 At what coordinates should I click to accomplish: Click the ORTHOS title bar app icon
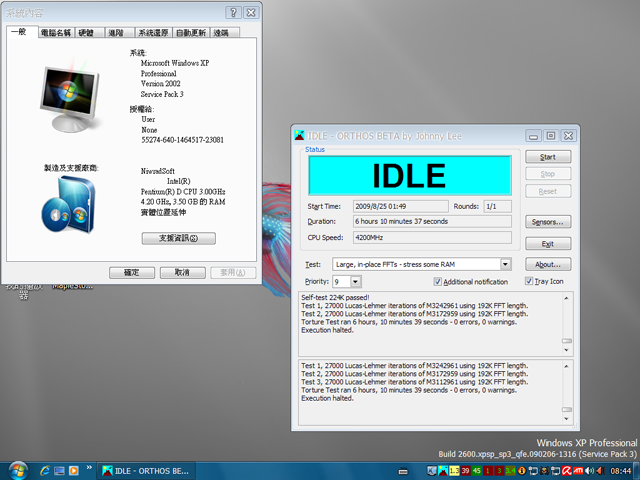tap(300, 136)
